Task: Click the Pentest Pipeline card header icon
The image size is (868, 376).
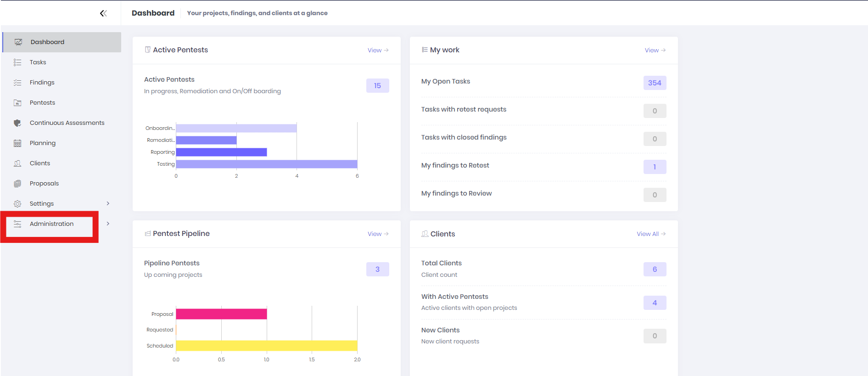Action: [x=148, y=234]
